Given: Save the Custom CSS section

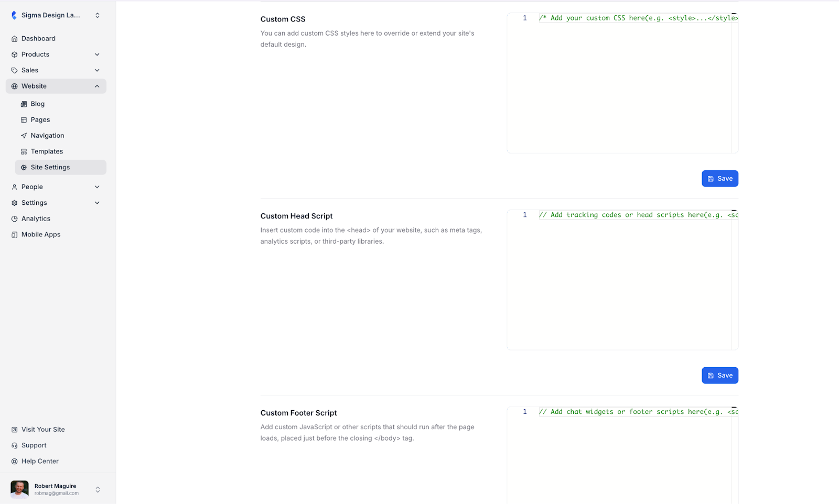Looking at the screenshot, I should [719, 179].
